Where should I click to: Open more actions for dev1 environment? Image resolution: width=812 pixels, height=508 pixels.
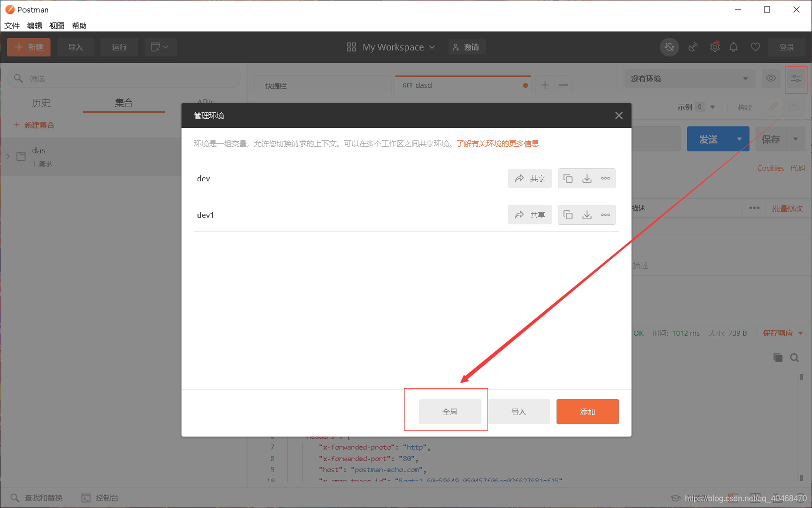(605, 215)
